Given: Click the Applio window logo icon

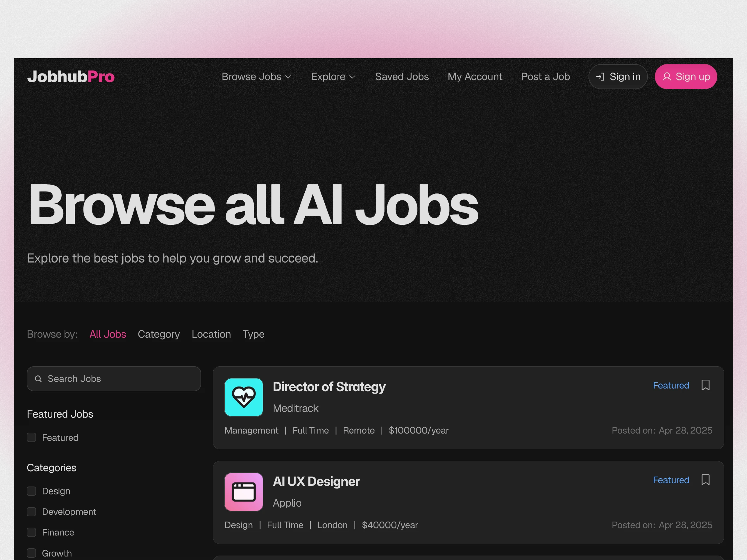Looking at the screenshot, I should (x=244, y=492).
